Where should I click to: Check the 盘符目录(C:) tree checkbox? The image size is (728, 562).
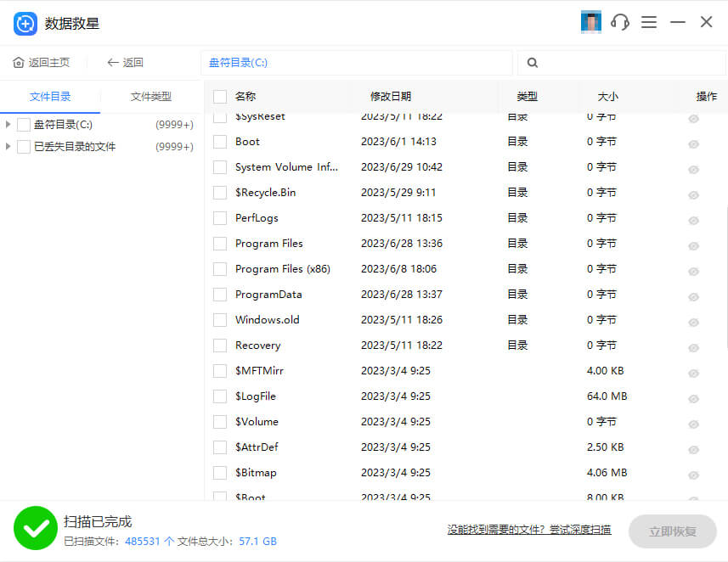(x=24, y=125)
